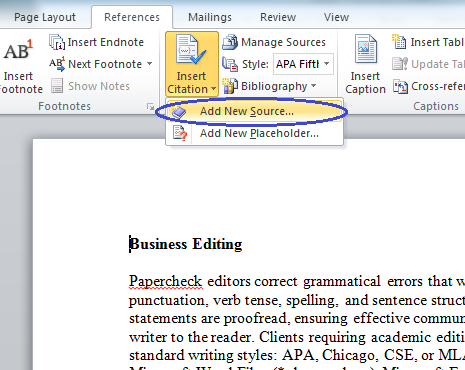This screenshot has height=370, width=465.
Task: Click the citation Style icon
Action: point(230,64)
